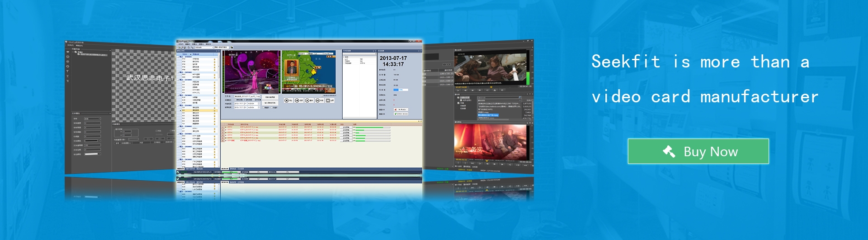868x240 pixels.
Task: Select the highlighted mpg file in the right panel
Action: coord(488,115)
